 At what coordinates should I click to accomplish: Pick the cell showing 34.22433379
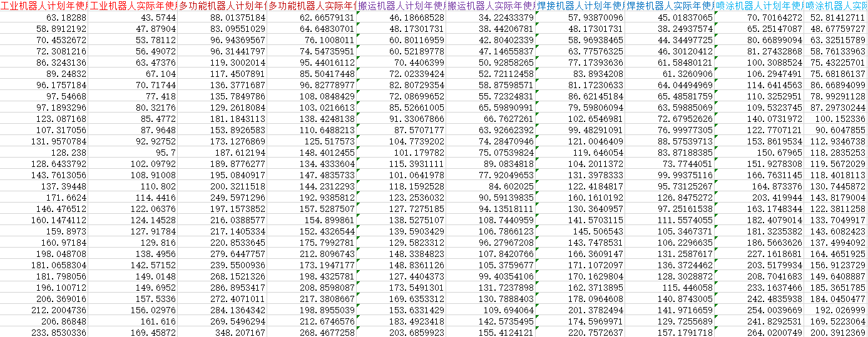coord(491,17)
